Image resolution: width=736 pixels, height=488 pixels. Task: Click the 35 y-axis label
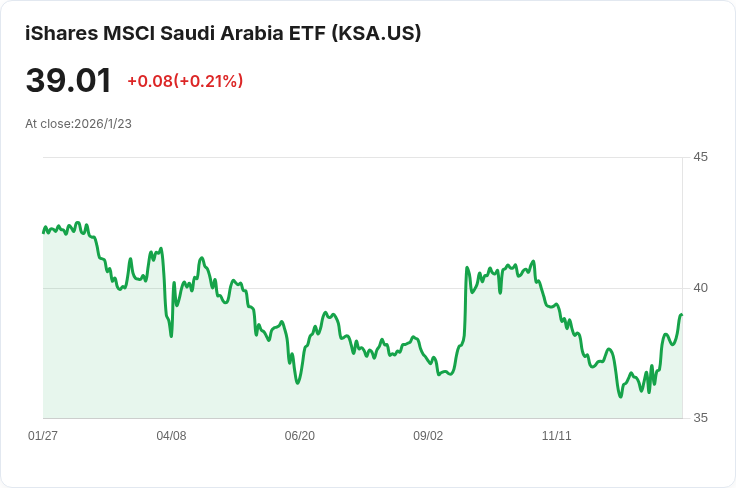point(700,418)
